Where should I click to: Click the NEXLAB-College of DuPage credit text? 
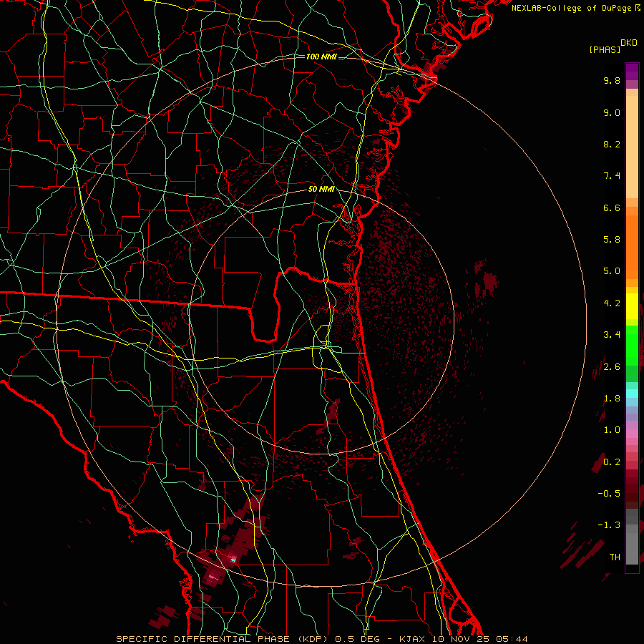[x=572, y=8]
